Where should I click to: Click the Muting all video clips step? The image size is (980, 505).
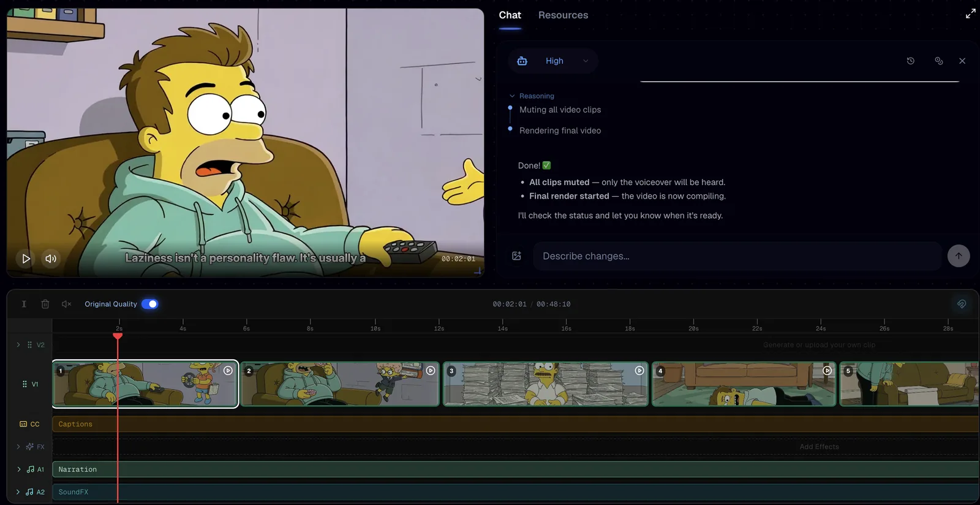(x=560, y=110)
